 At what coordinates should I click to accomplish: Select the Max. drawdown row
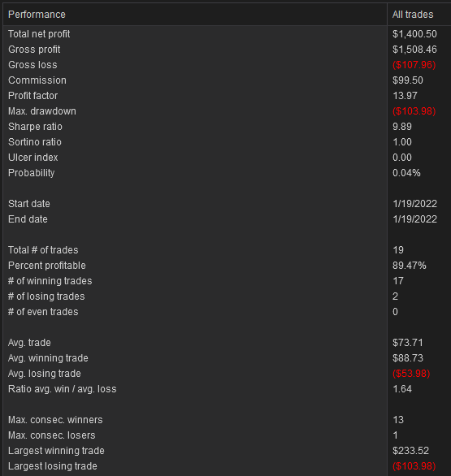coord(227,111)
